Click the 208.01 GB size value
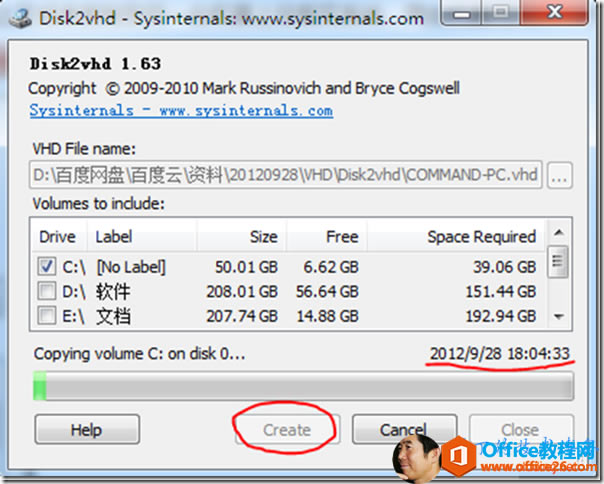This screenshot has height=484, width=604. pos(242,291)
